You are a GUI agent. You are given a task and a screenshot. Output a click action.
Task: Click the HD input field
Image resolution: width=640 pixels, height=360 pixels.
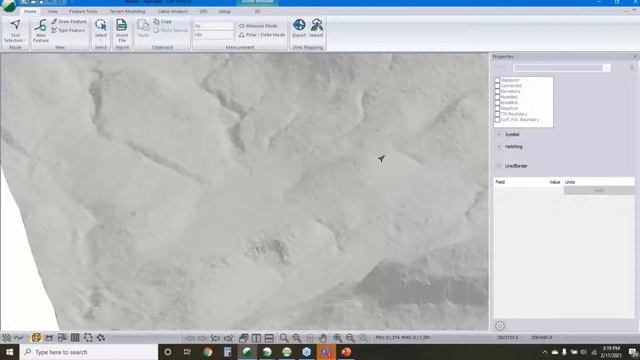(213, 35)
